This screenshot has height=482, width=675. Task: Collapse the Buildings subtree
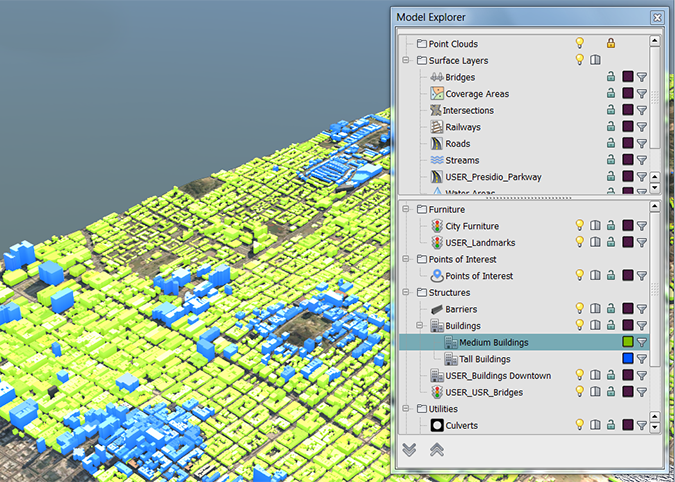[419, 325]
